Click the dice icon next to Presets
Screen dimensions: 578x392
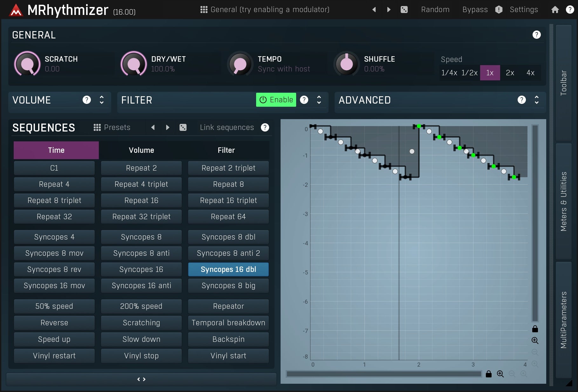183,127
